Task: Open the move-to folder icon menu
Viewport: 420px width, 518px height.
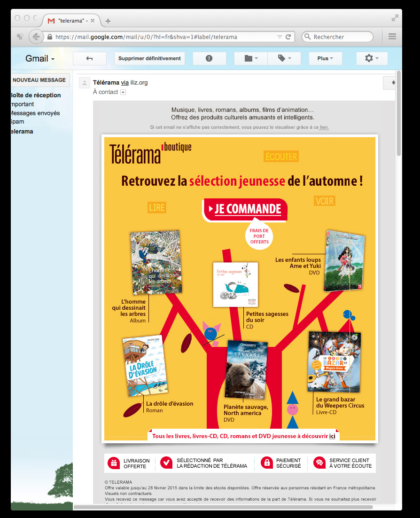Action: (251, 58)
